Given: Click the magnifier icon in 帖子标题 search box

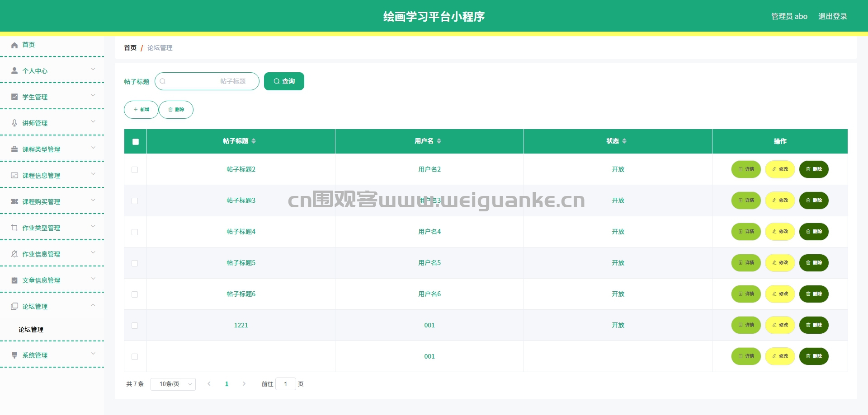Looking at the screenshot, I should pyautogui.click(x=163, y=81).
